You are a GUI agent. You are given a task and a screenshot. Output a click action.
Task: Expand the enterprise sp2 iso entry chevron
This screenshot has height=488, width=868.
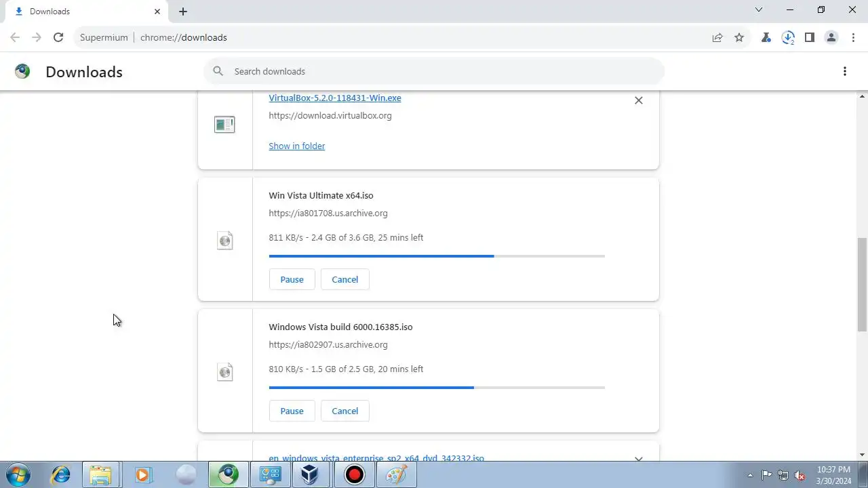click(x=638, y=458)
